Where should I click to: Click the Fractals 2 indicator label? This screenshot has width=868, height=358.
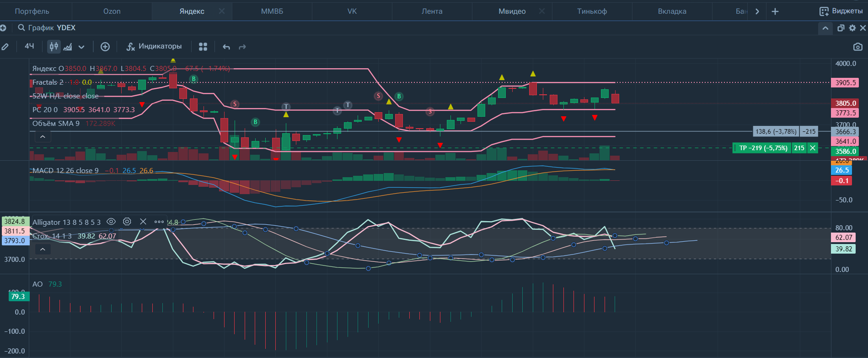click(x=48, y=82)
